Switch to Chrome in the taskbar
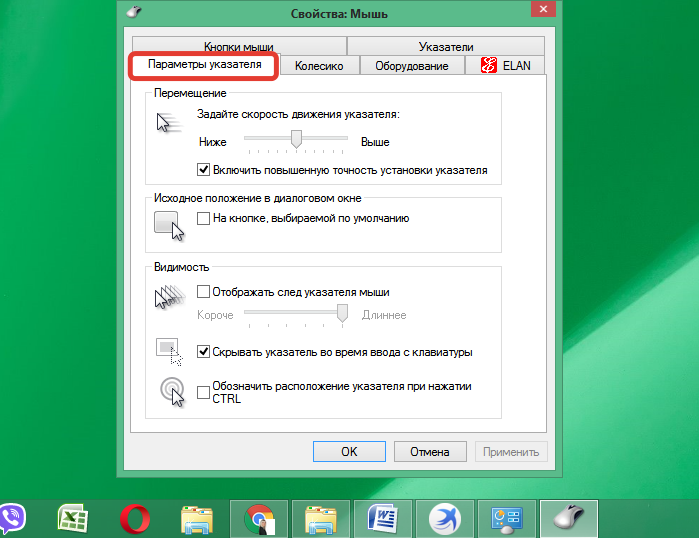 point(259,519)
